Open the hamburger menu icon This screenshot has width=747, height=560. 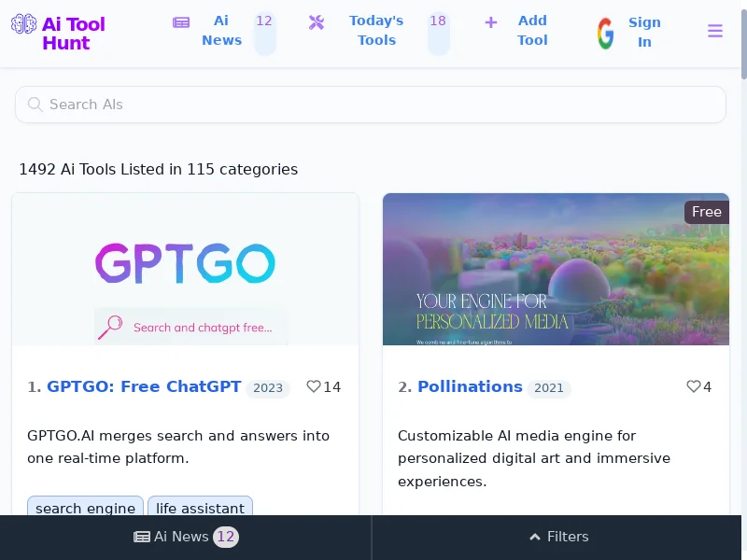715,31
